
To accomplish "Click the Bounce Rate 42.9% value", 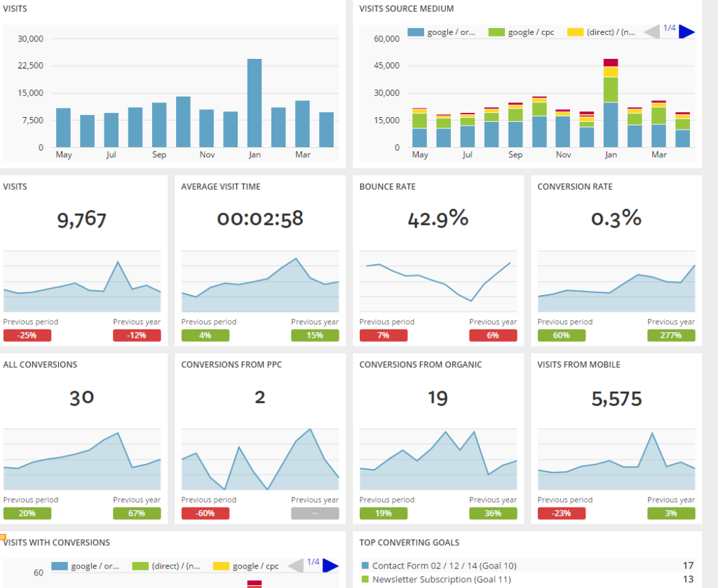I will click(438, 219).
